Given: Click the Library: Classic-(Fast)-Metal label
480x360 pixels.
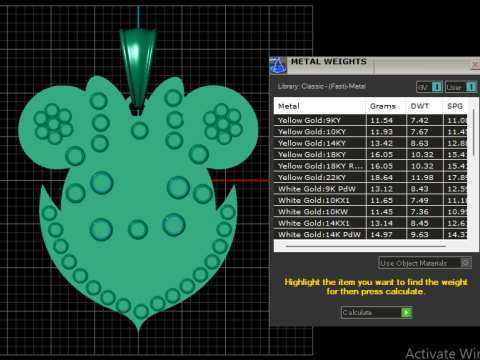Looking at the screenshot, I should (x=322, y=86).
